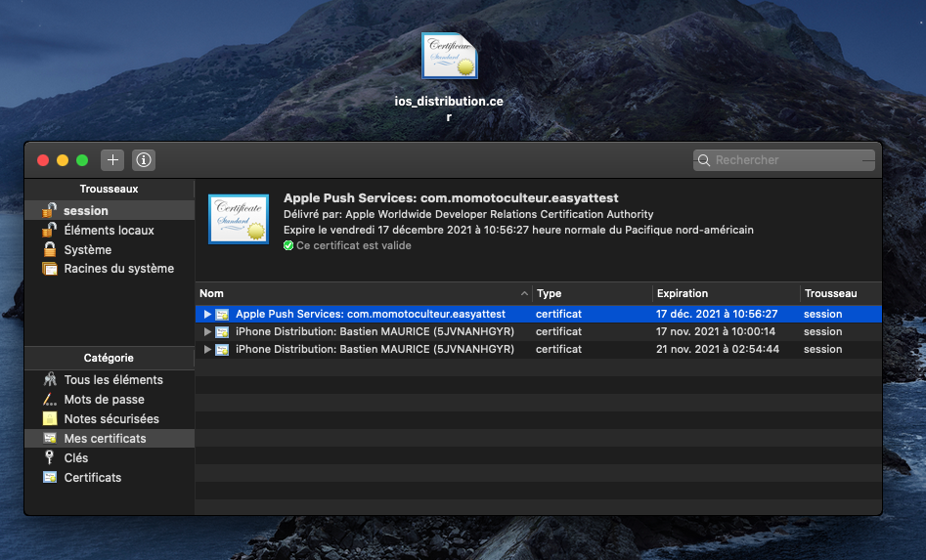The height and width of the screenshot is (560, 926).
Task: Show Mots de passe category
Action: click(110, 400)
